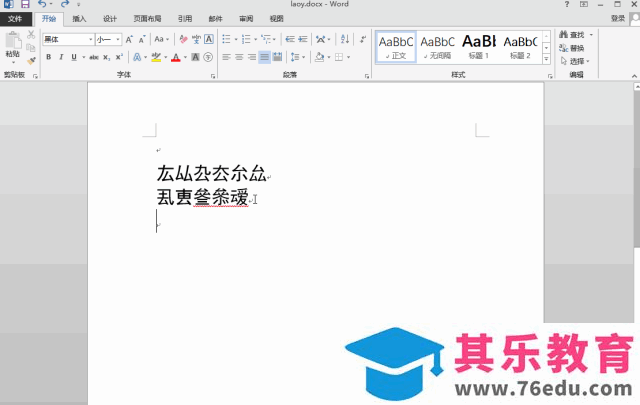Click the Cut scissors icon
The image size is (640, 405).
31,35
